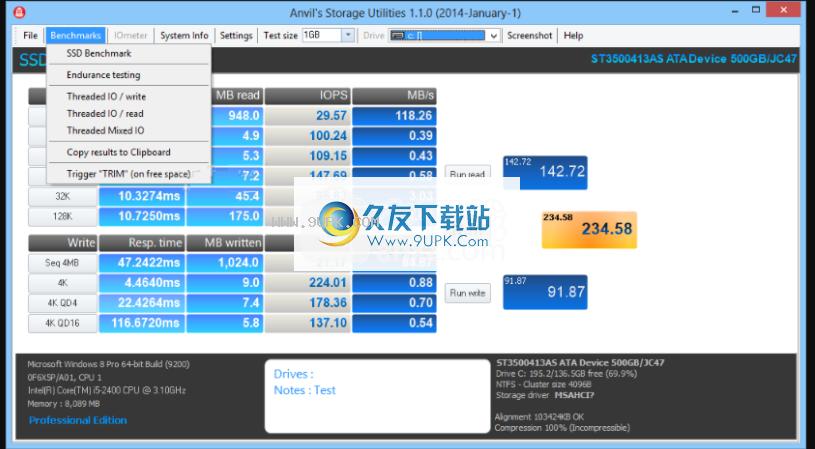Click the write score 91.87 box
Screen dimensions: 815x449
[x=545, y=292]
